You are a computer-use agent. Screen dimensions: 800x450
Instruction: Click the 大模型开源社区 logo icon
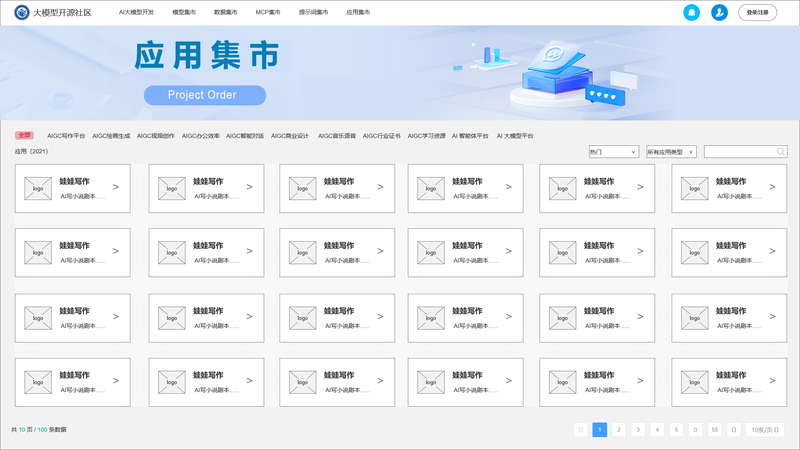[21, 12]
